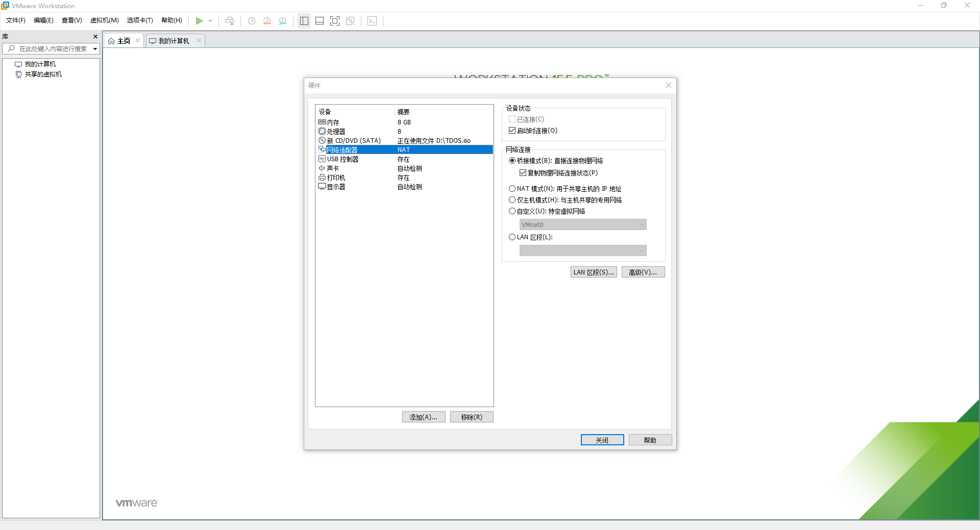
Task: Open the power options dropdown arrow
Action: pos(210,21)
